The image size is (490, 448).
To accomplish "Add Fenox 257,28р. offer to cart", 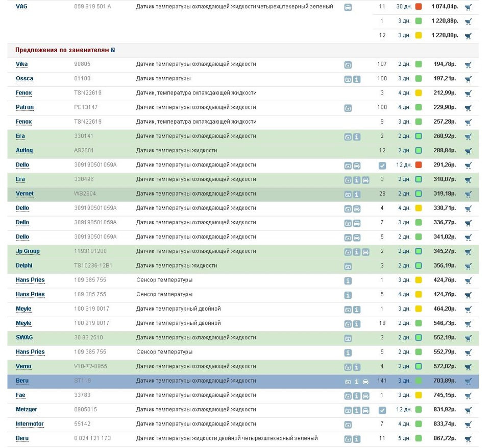I will [x=468, y=122].
